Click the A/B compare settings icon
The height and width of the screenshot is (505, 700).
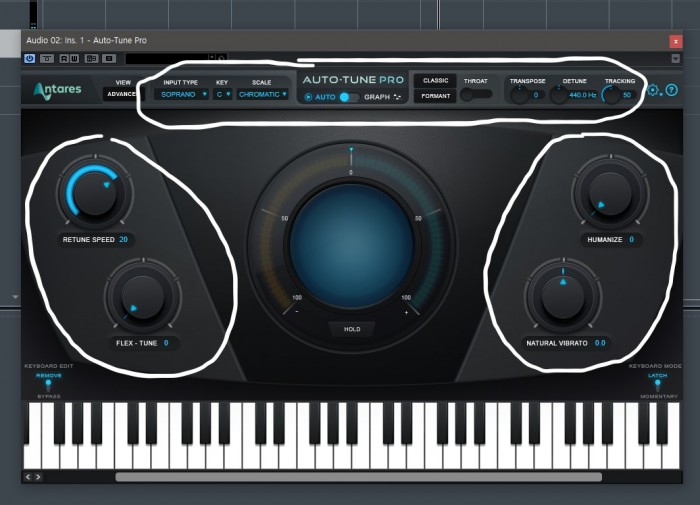point(92,58)
